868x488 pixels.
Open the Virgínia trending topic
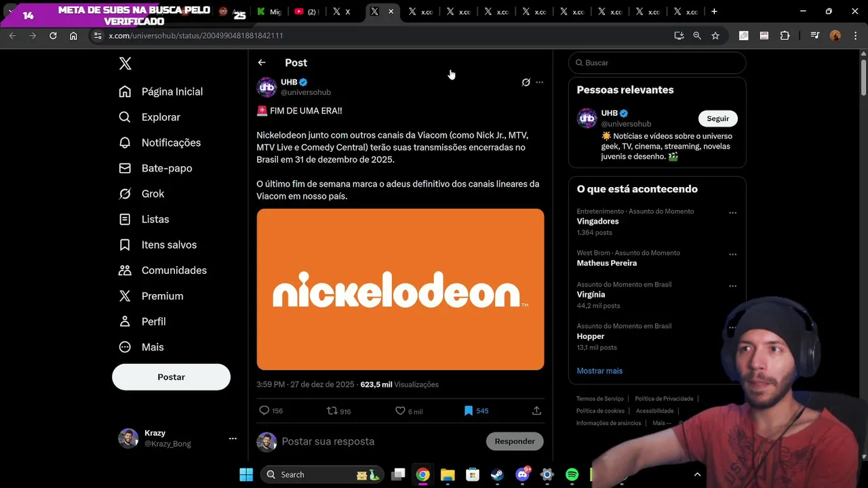(591, 295)
